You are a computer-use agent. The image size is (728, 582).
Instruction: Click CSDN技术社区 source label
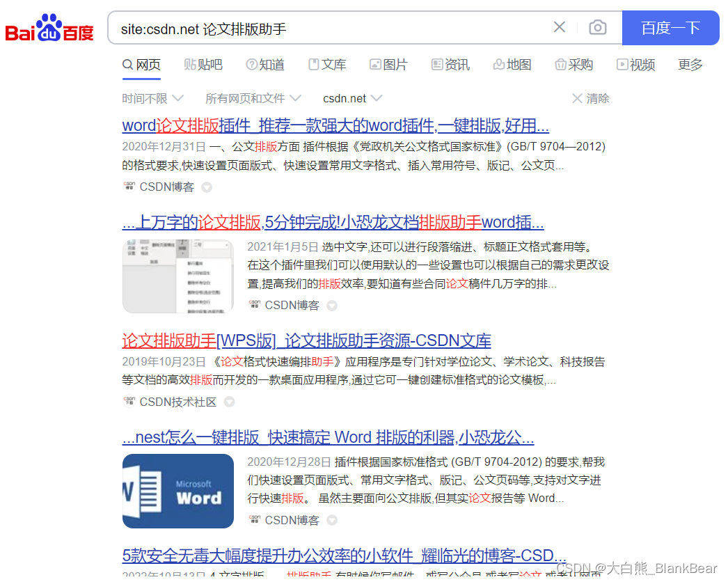(177, 402)
